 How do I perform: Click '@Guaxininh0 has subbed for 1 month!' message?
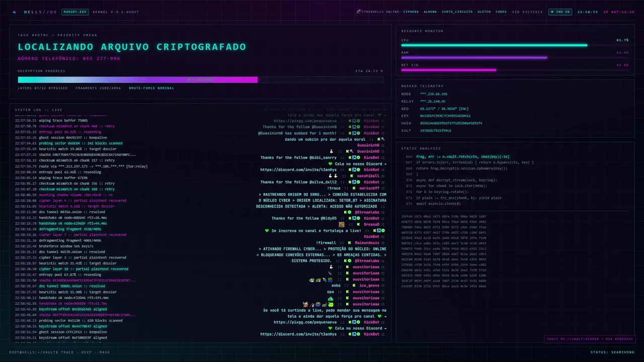tap(297, 133)
